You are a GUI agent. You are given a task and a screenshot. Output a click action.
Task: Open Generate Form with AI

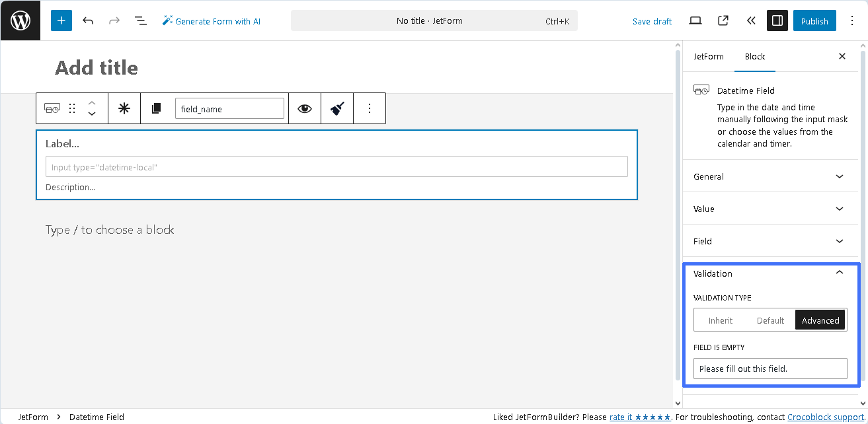click(x=211, y=20)
